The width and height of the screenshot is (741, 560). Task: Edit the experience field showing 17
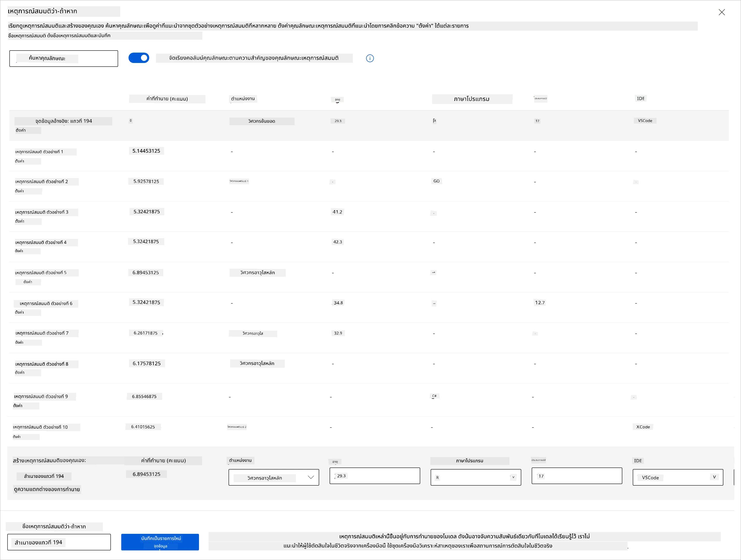pos(576,476)
